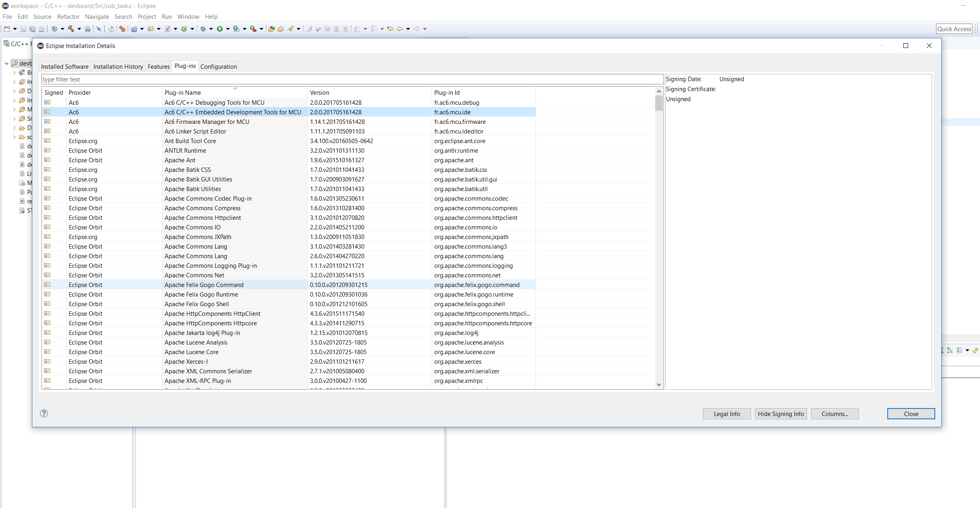The height and width of the screenshot is (508, 980).
Task: Click the signed icon of Ant Build Tool Core
Action: (x=48, y=141)
